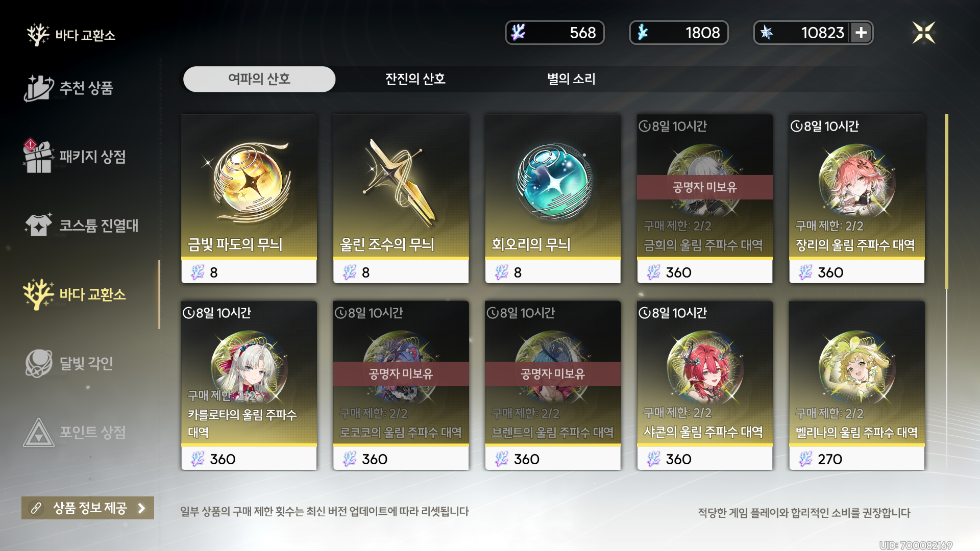Viewport: 980px width, 551px height.
Task: Select the 여파의 산호 tab
Action: (259, 79)
